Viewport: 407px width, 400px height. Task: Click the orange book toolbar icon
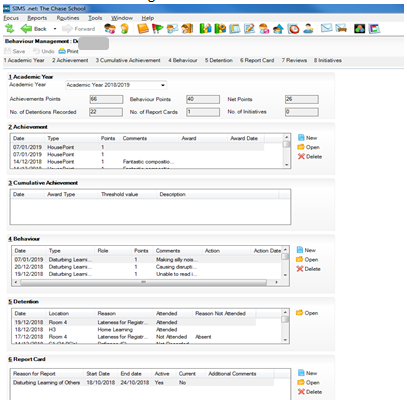[143, 29]
